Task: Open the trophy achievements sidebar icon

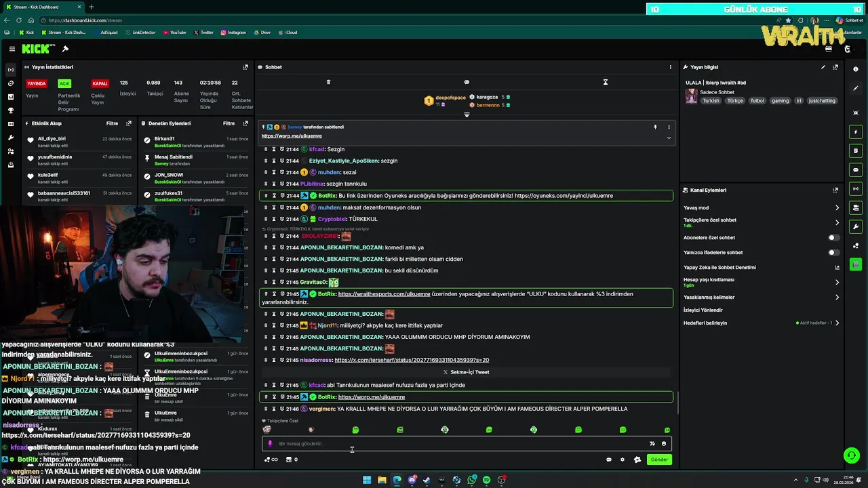Action: [x=10, y=110]
